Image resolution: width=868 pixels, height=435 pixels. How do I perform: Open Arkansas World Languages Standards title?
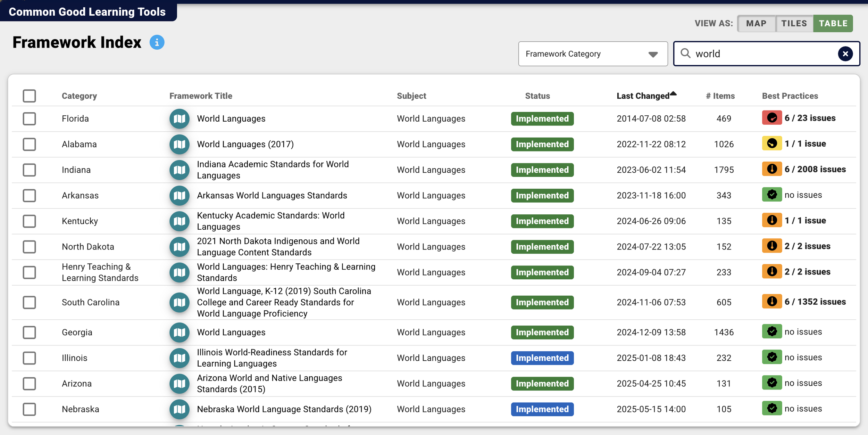coord(272,196)
